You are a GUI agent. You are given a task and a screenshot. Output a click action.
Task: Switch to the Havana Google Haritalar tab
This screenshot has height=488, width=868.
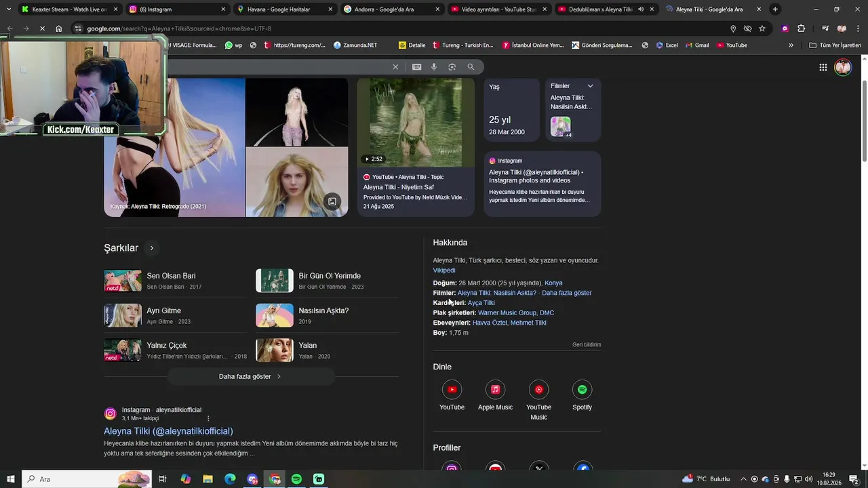tap(285, 9)
